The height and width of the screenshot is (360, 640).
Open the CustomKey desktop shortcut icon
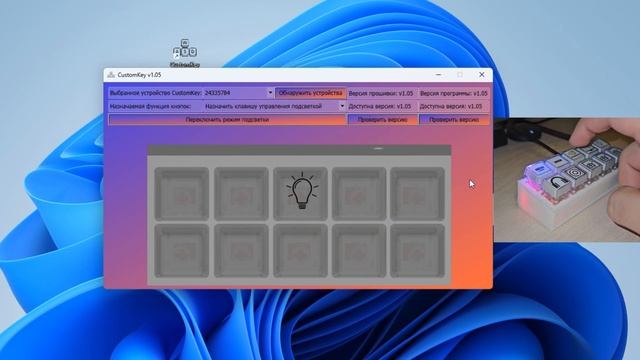coord(184,53)
